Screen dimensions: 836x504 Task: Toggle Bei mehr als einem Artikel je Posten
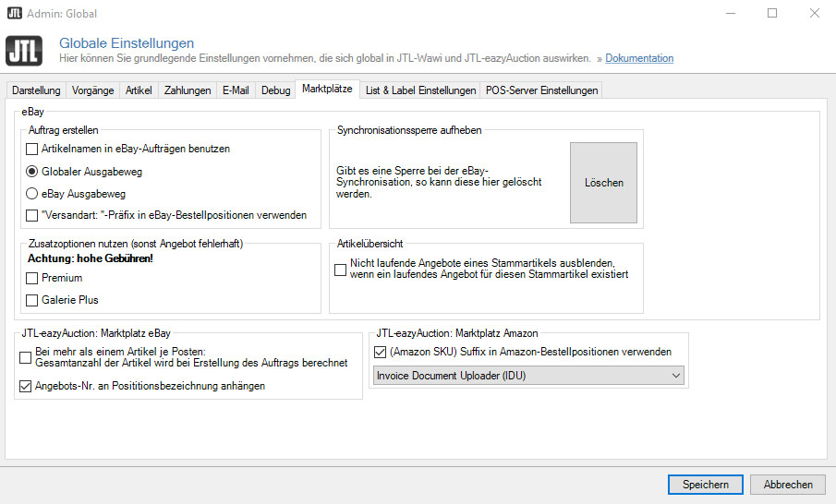[x=25, y=357]
